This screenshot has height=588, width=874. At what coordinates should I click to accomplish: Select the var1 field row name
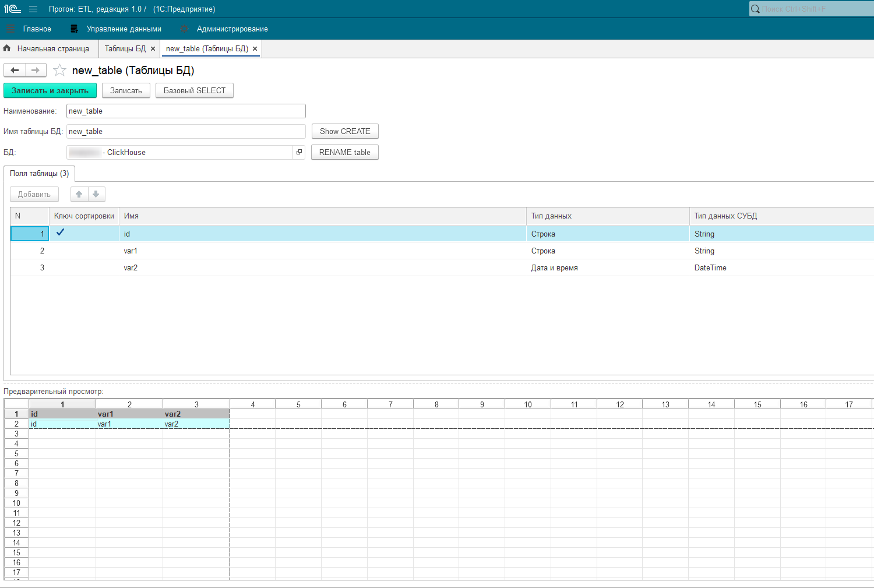(x=131, y=251)
